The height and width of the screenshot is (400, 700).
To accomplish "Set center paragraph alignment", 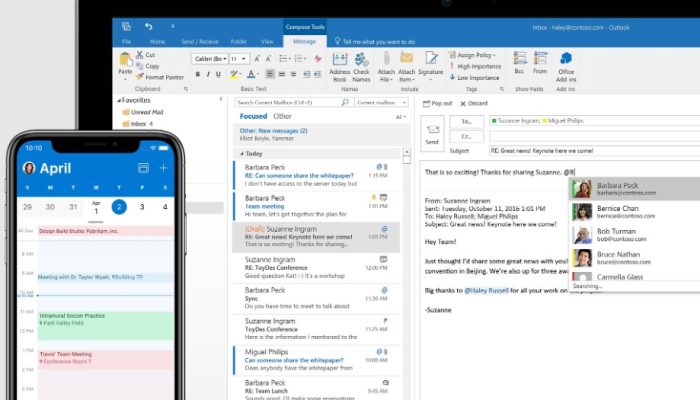I will tap(282, 74).
